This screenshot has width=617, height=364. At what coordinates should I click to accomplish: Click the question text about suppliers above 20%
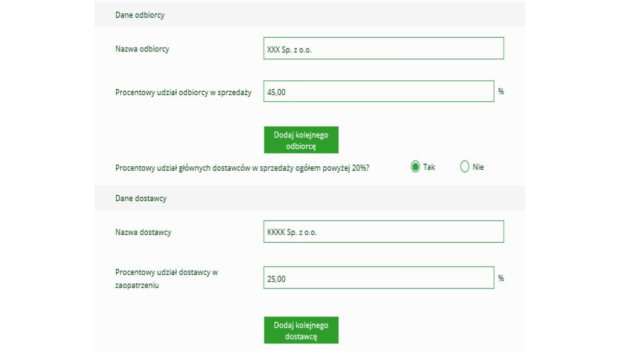point(242,168)
